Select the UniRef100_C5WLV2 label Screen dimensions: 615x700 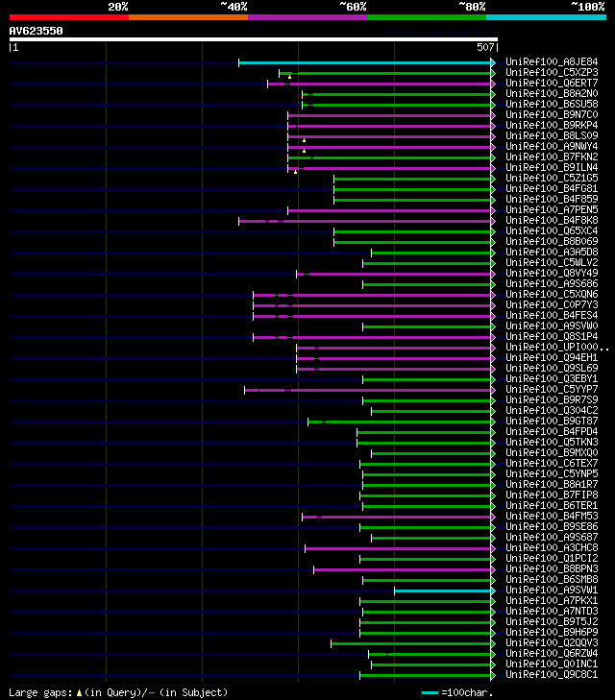[552, 262]
